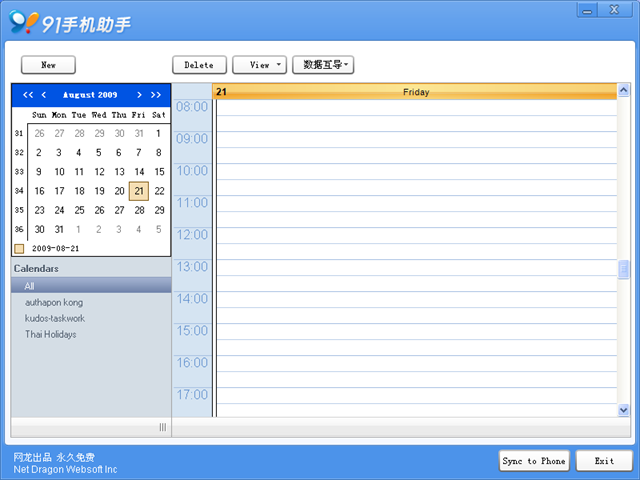
Task: Select the Thai Holidays calendar
Action: (x=51, y=334)
